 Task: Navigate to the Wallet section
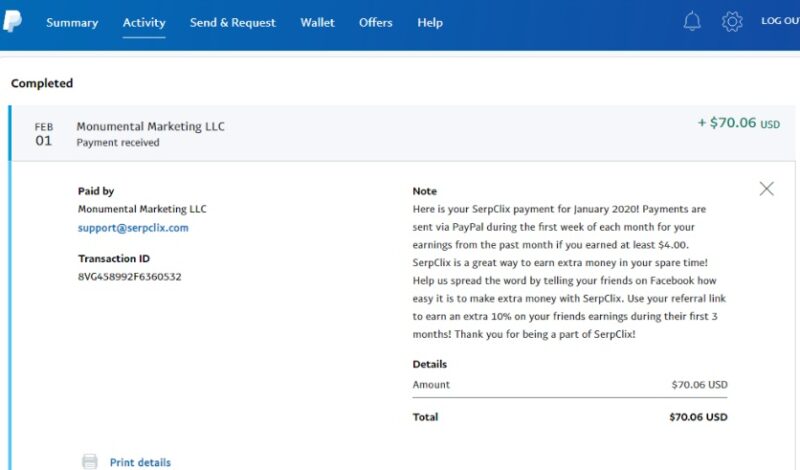click(x=317, y=23)
